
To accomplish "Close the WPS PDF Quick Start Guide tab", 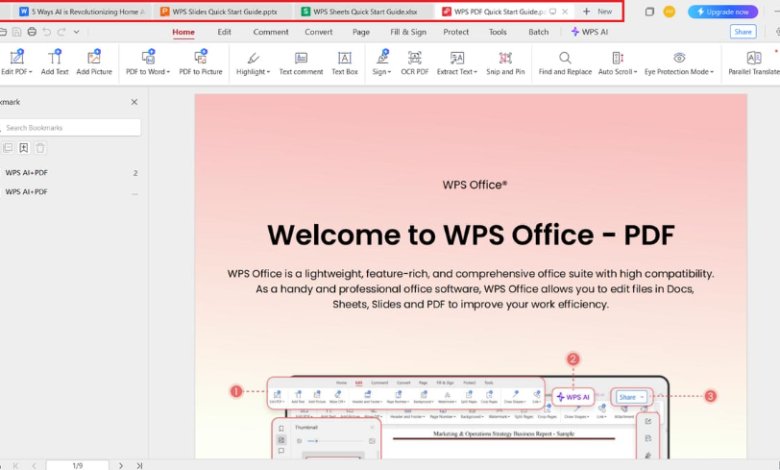I will [565, 11].
